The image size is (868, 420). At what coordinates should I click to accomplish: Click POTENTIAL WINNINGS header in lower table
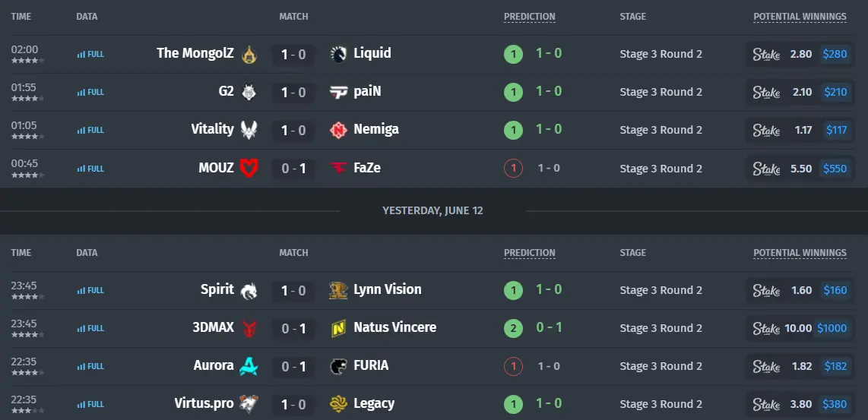tap(800, 253)
